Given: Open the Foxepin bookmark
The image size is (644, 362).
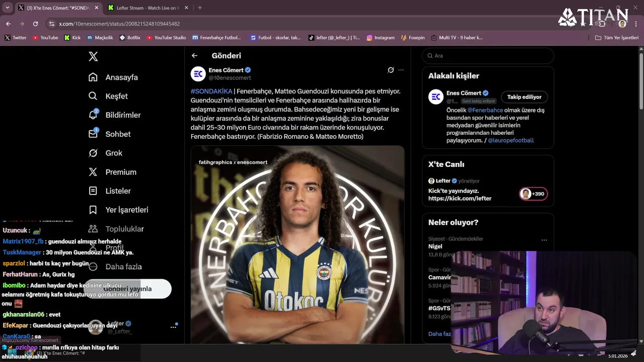Looking at the screenshot, I should pyautogui.click(x=413, y=38).
